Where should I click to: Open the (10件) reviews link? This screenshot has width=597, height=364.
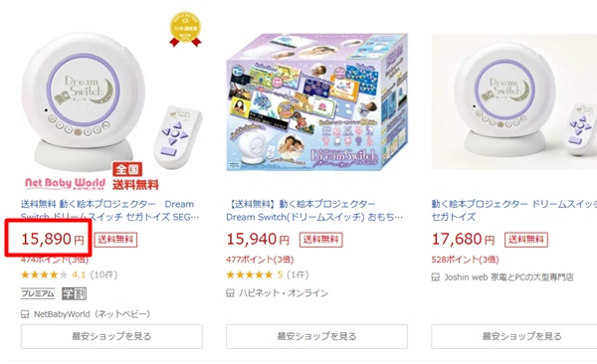click(x=103, y=274)
